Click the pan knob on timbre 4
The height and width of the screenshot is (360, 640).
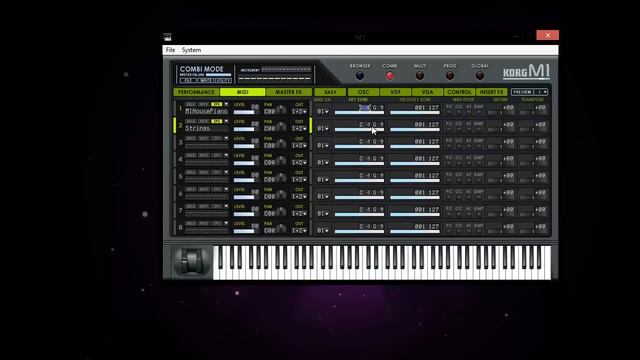coord(281,161)
